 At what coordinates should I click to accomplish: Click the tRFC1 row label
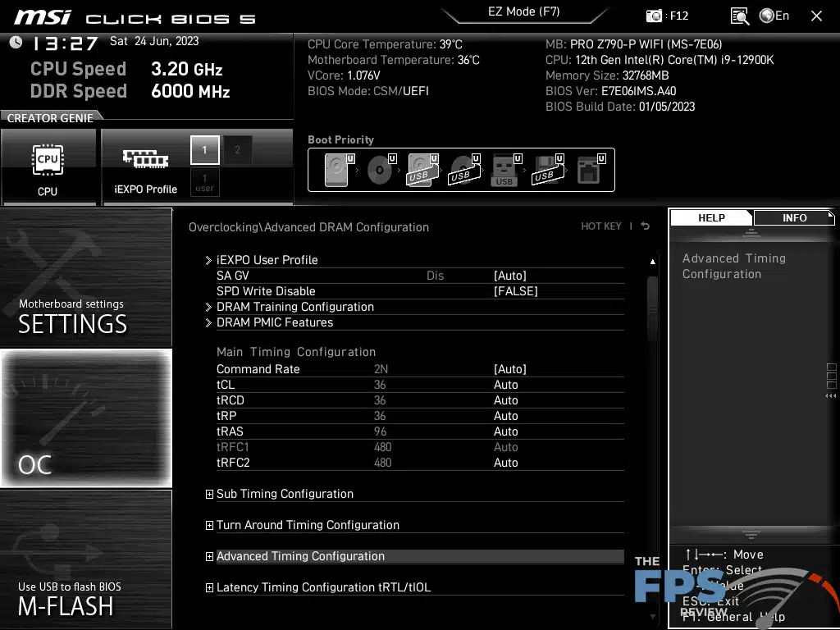pyautogui.click(x=232, y=447)
